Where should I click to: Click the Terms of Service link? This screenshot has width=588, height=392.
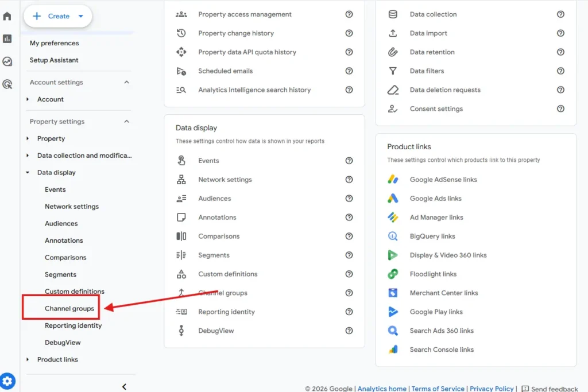tap(438, 389)
